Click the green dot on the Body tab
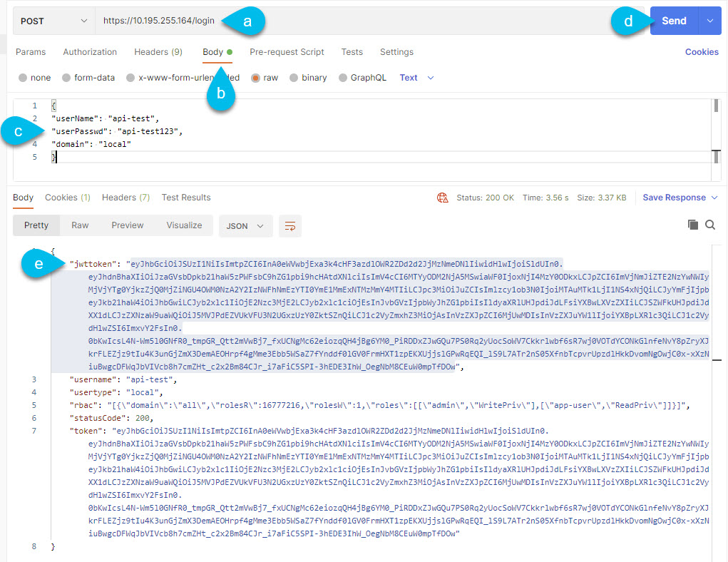Image resolution: width=728 pixels, height=562 pixels. click(231, 51)
